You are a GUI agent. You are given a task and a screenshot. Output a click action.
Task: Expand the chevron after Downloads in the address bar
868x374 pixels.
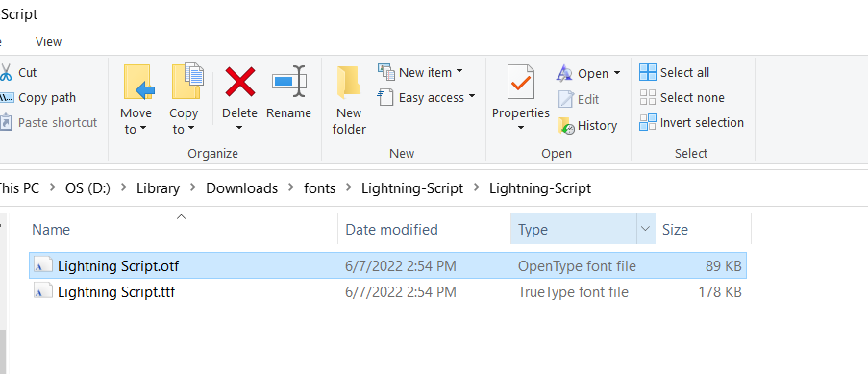(x=290, y=187)
